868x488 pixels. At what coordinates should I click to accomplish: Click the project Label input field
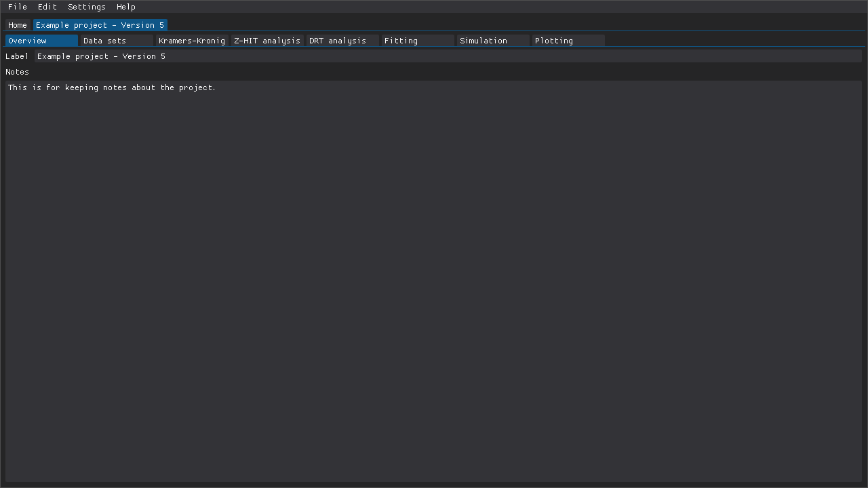tap(448, 56)
